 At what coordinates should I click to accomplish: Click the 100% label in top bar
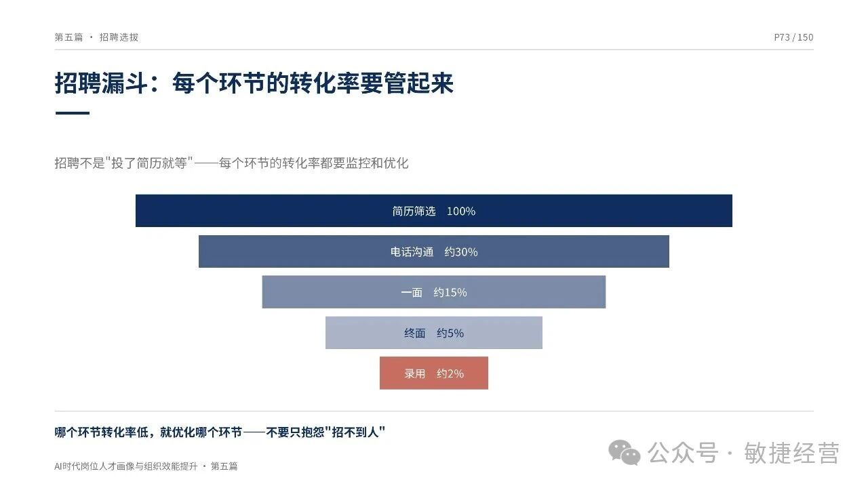tap(461, 211)
